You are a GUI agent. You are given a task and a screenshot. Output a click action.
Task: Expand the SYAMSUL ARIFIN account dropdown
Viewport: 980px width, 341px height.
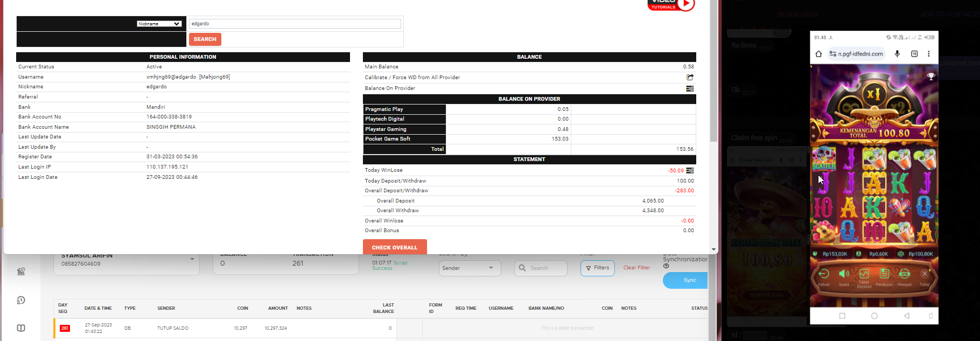(x=192, y=260)
